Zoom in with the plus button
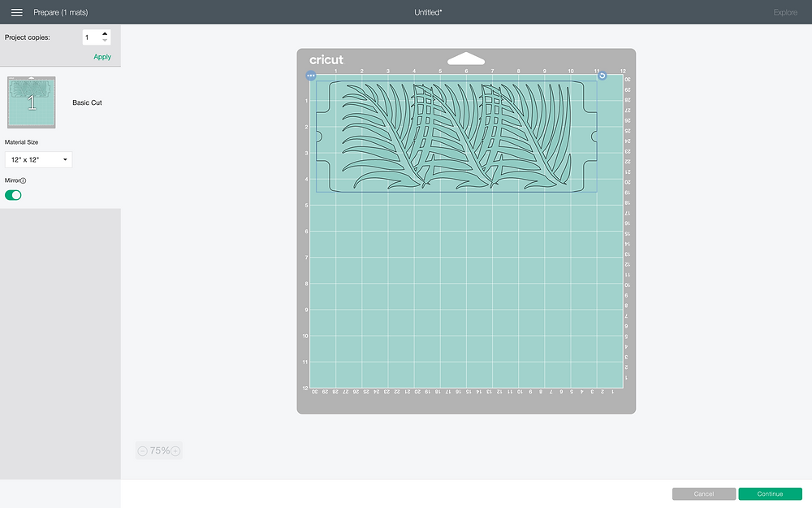This screenshot has height=508, width=812. pos(175,451)
